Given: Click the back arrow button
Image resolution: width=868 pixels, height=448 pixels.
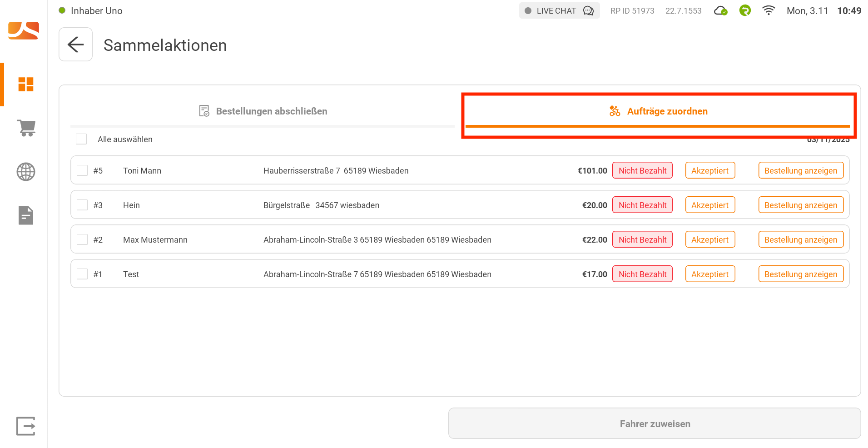Looking at the screenshot, I should (75, 45).
